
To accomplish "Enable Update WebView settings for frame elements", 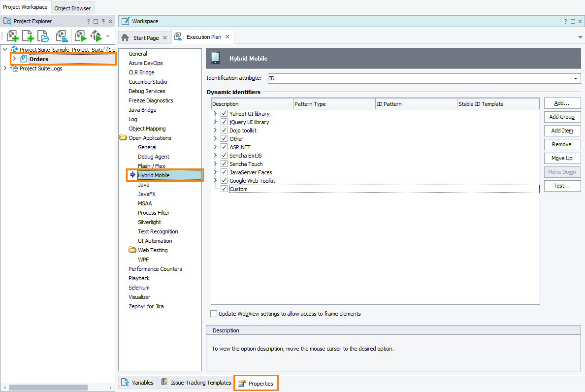I will pyautogui.click(x=214, y=313).
